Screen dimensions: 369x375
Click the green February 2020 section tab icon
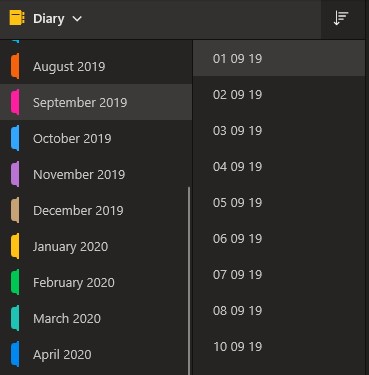coord(15,282)
